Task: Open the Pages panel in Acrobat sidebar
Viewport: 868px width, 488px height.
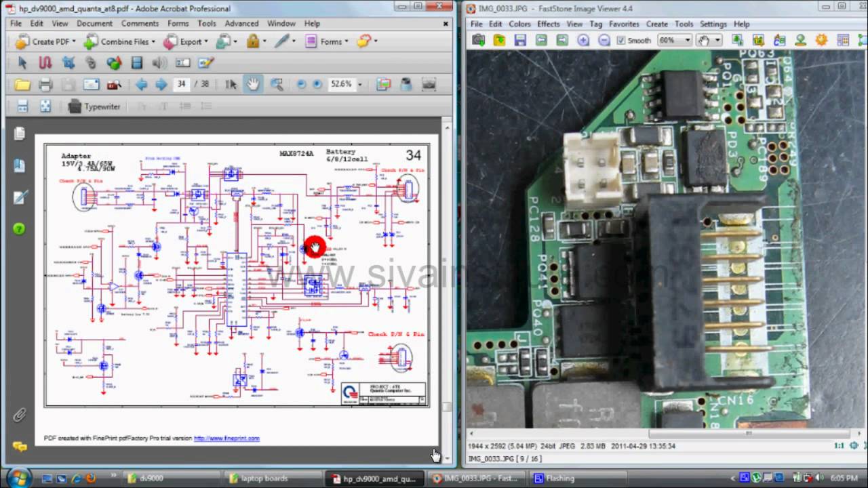Action: tap(20, 134)
